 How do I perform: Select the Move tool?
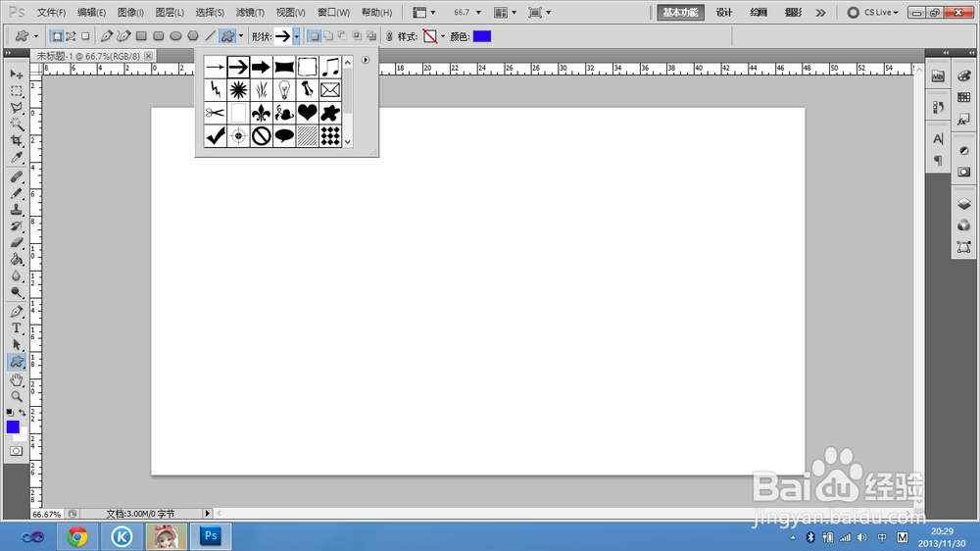coord(17,75)
